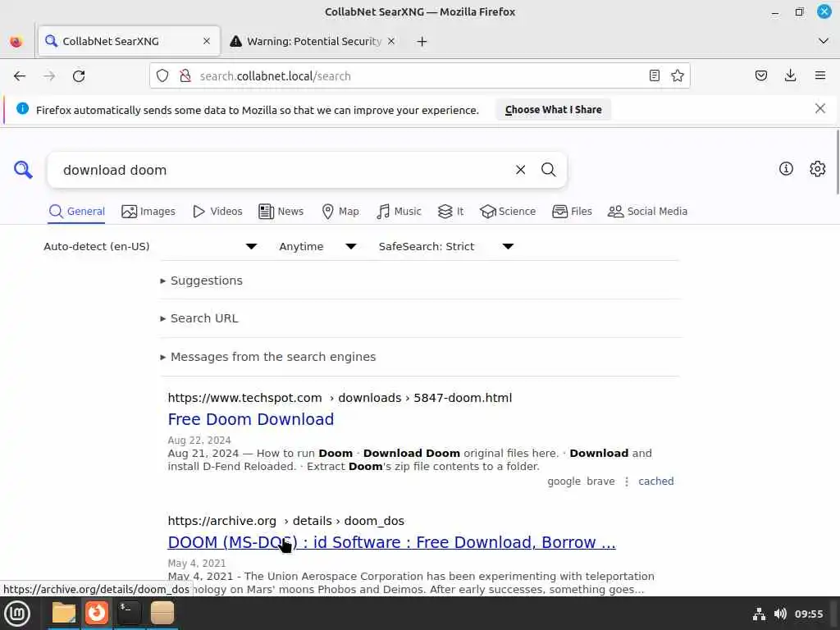Viewport: 840px width, 630px height.
Task: Click the 'google' engine label
Action: click(x=564, y=481)
